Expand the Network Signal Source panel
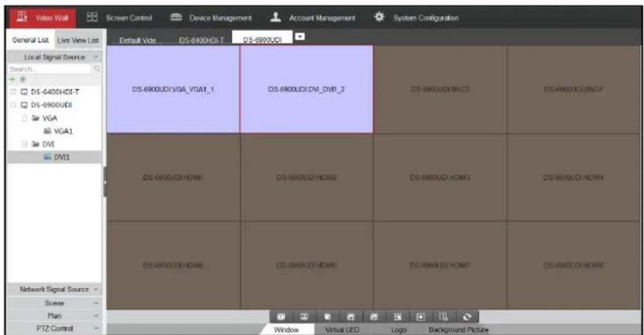Image resolution: width=644 pixels, height=335 pixels. point(54,289)
